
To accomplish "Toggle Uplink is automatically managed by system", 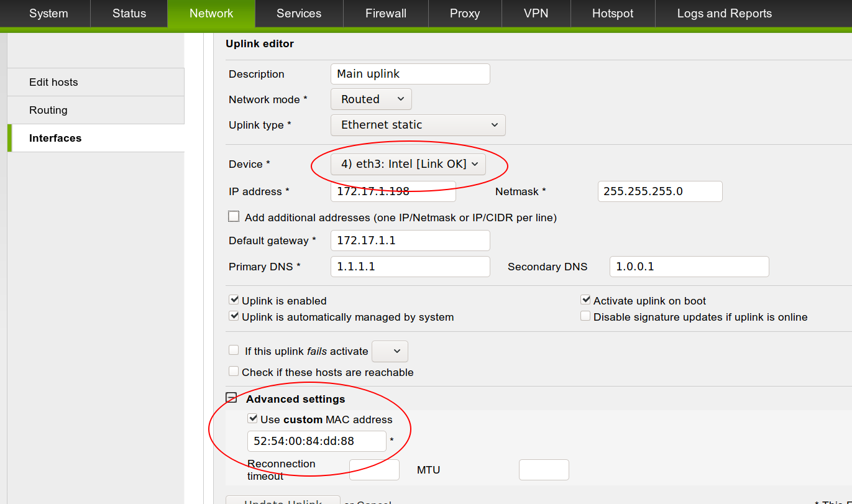I will pyautogui.click(x=234, y=316).
